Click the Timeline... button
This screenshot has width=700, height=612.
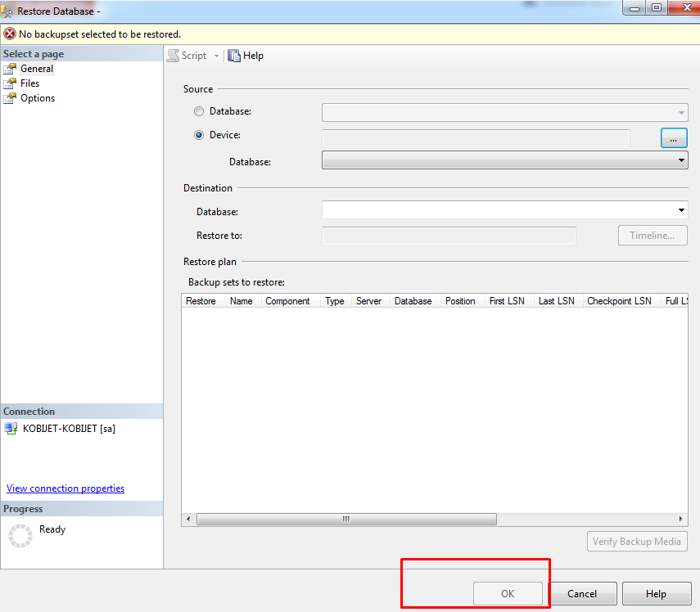[x=653, y=236]
